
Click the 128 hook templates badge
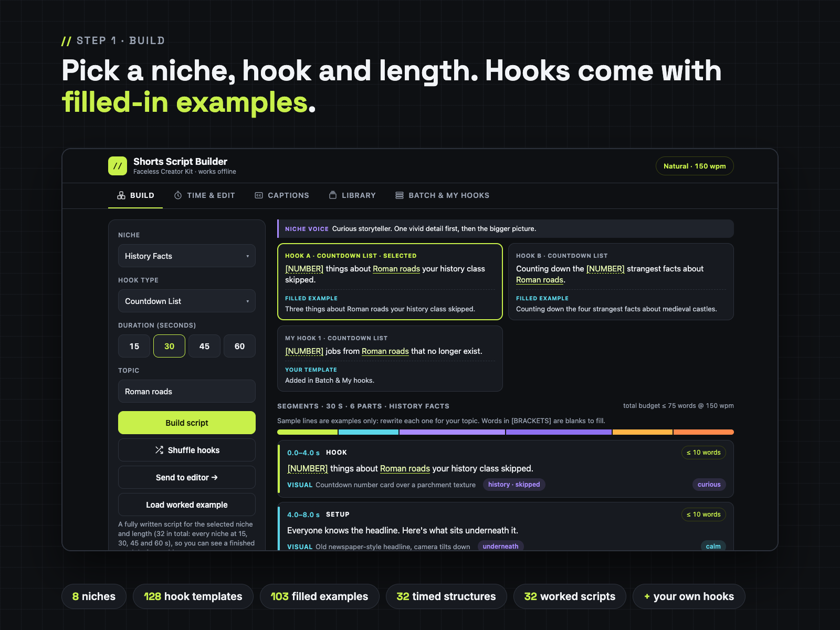coord(193,596)
